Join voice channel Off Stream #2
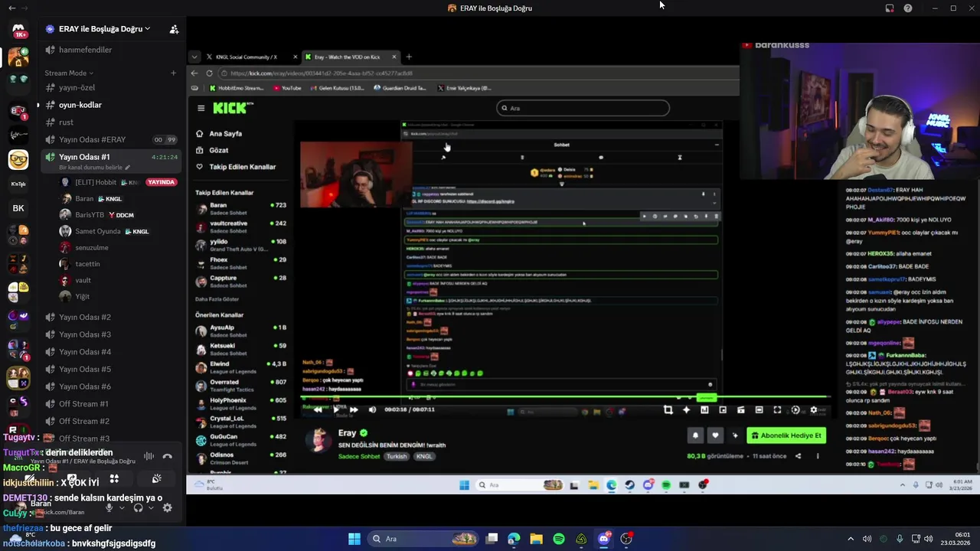Screen dimensions: 980x551 coord(111,421)
